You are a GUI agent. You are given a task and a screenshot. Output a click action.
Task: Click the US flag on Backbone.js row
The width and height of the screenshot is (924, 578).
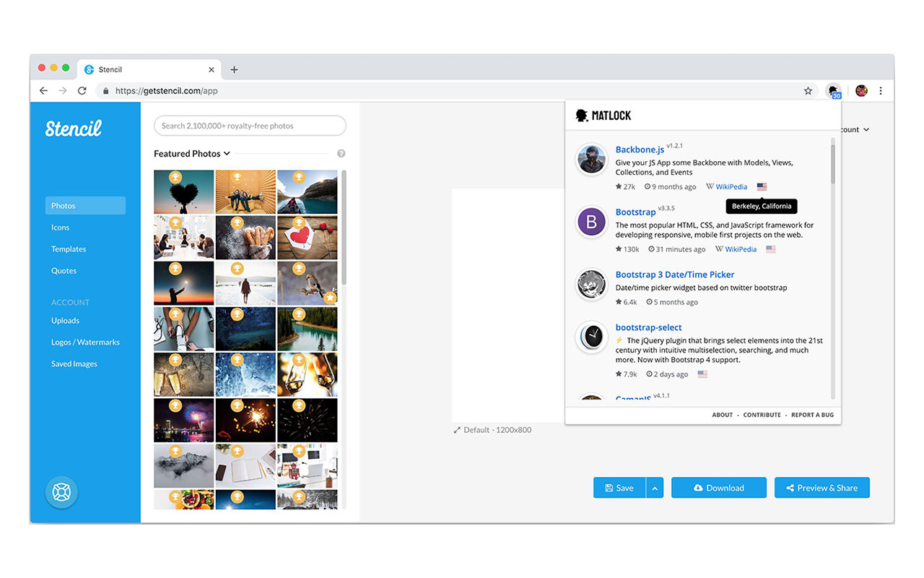(762, 187)
